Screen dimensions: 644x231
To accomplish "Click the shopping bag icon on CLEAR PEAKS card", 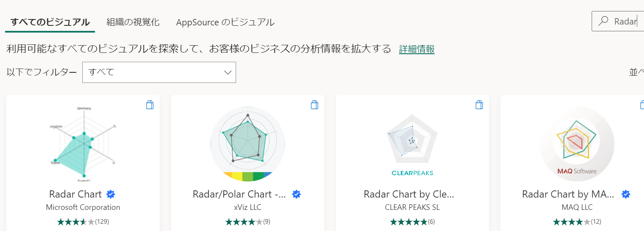I will pos(479,105).
